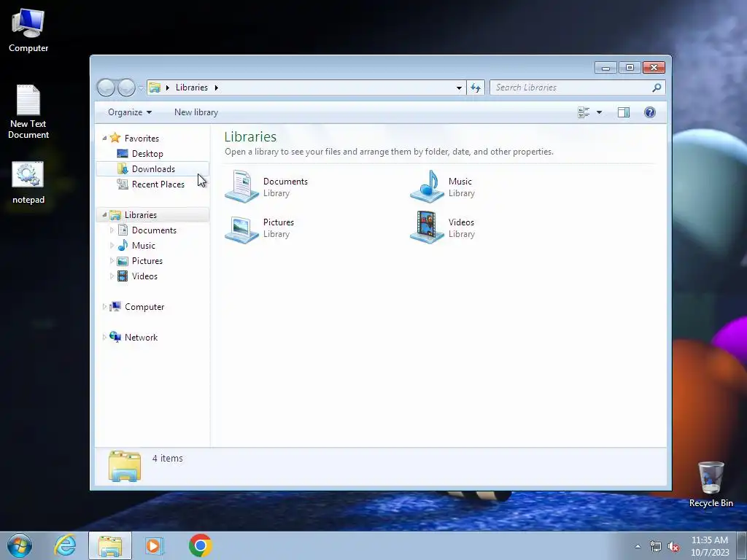Click the Libraries breadcrumb in address bar

[x=192, y=87]
